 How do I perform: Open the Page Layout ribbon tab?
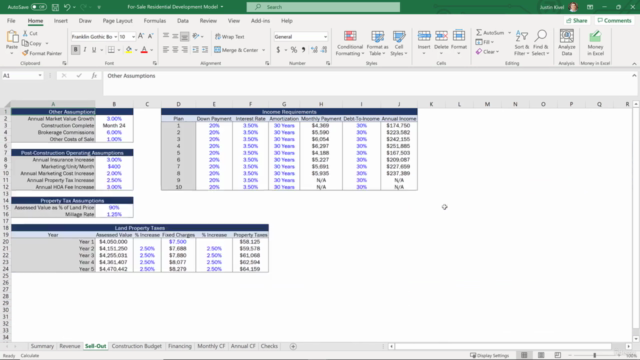pos(118,21)
